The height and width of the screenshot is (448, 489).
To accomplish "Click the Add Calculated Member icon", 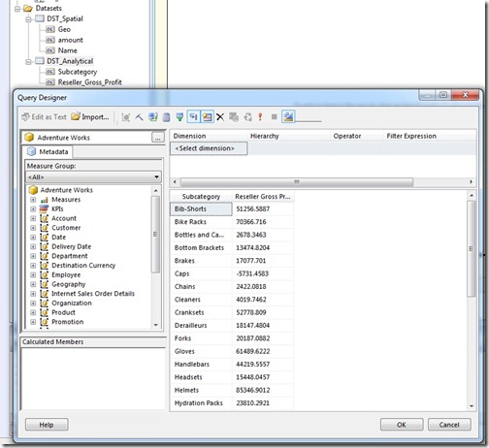I will pyautogui.click(x=166, y=117).
